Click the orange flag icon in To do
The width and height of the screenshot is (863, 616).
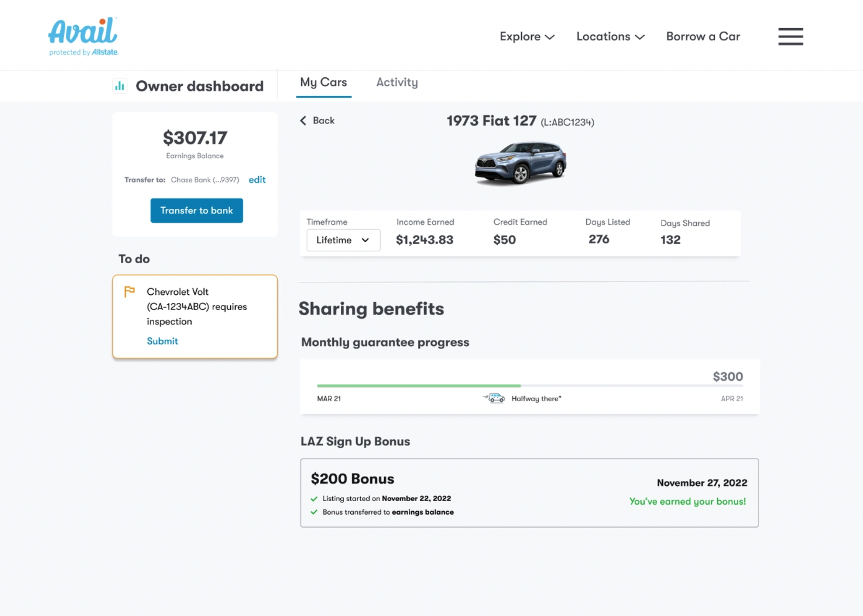point(129,292)
